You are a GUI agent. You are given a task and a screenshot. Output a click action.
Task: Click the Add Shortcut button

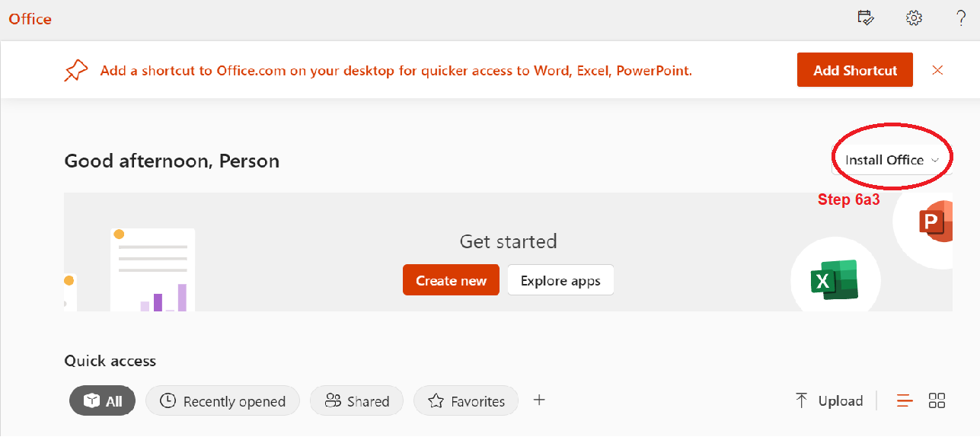click(855, 70)
